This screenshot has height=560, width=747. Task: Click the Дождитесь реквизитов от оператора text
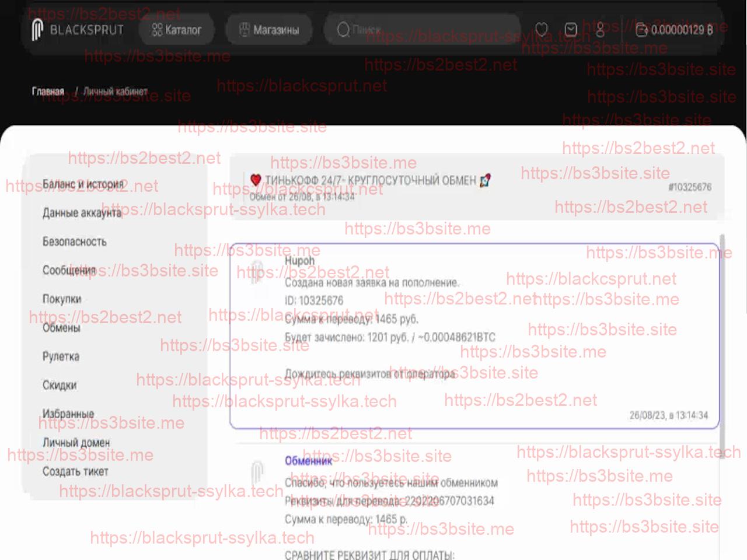click(370, 374)
